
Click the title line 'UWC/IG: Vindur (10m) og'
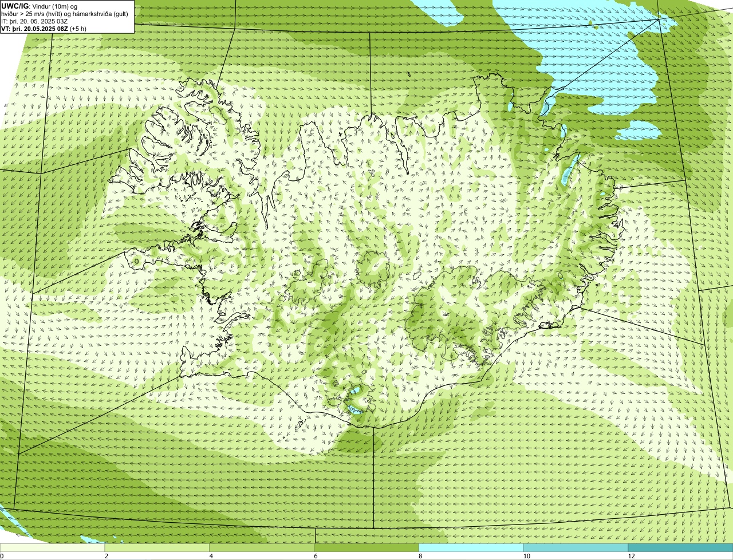[x=40, y=6]
